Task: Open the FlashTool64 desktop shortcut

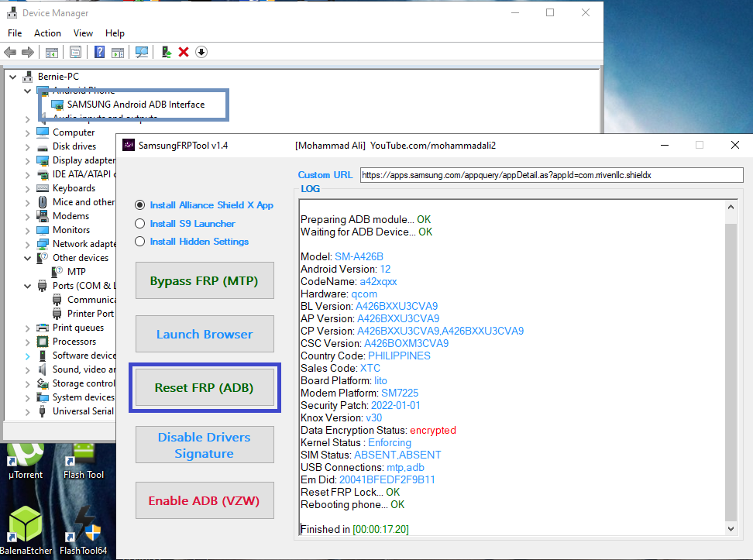Action: tap(84, 531)
